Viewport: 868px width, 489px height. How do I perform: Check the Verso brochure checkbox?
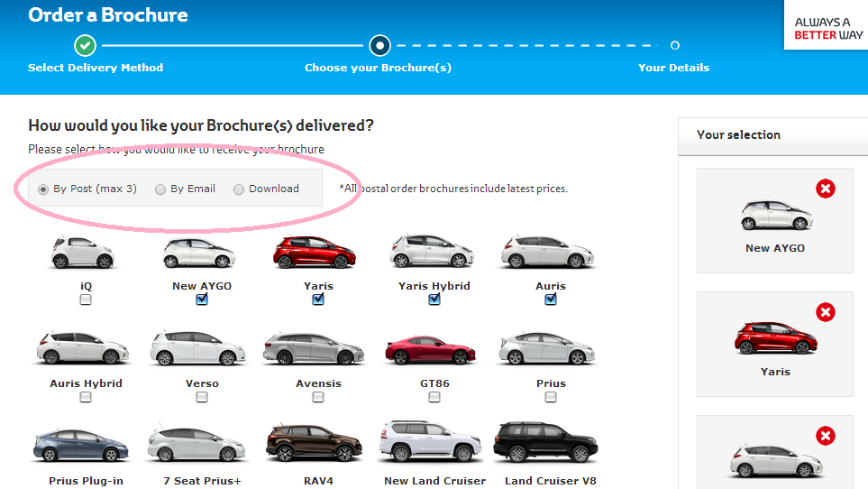[202, 397]
